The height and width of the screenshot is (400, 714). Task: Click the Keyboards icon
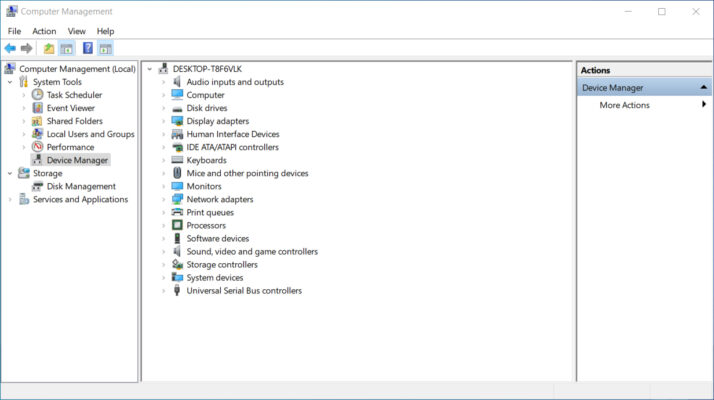(x=177, y=160)
